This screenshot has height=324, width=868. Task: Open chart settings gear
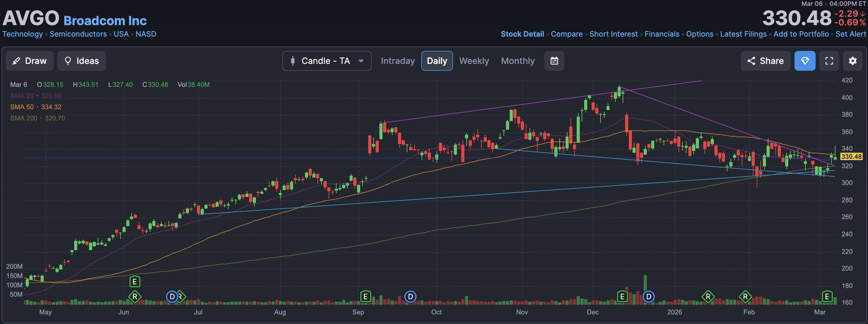click(x=853, y=61)
